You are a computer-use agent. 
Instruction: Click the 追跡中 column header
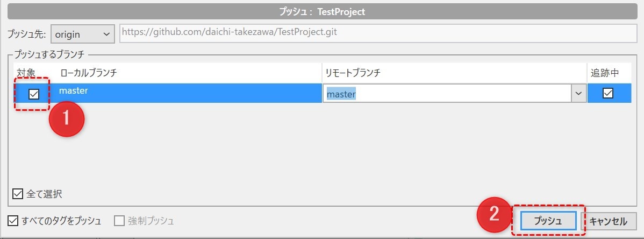[605, 73]
